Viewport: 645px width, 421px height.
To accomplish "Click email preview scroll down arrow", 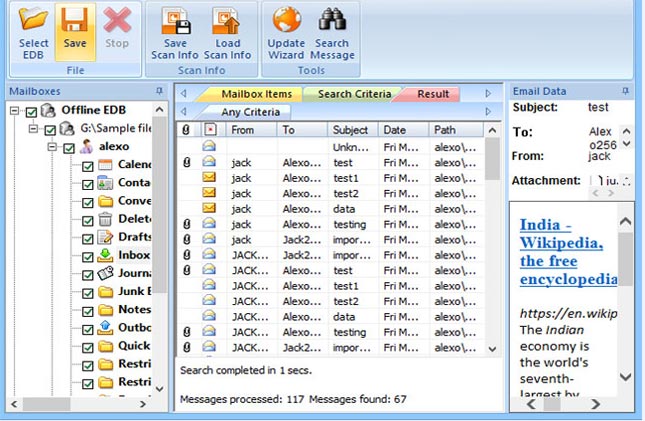I will 625,377.
